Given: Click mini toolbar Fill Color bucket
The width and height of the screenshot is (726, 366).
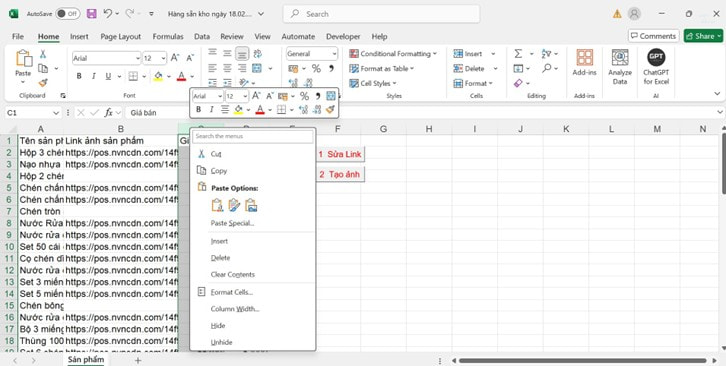Looking at the screenshot, I should [x=238, y=110].
